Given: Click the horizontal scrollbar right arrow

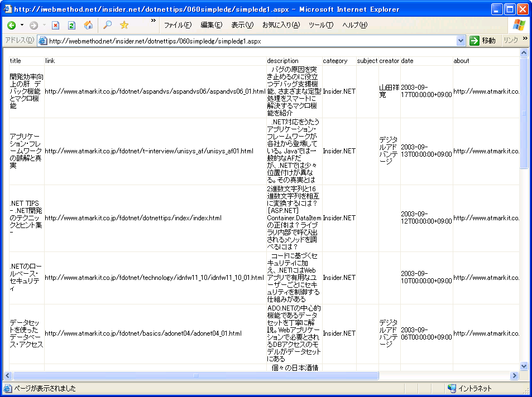Looking at the screenshot, I should (x=515, y=375).
